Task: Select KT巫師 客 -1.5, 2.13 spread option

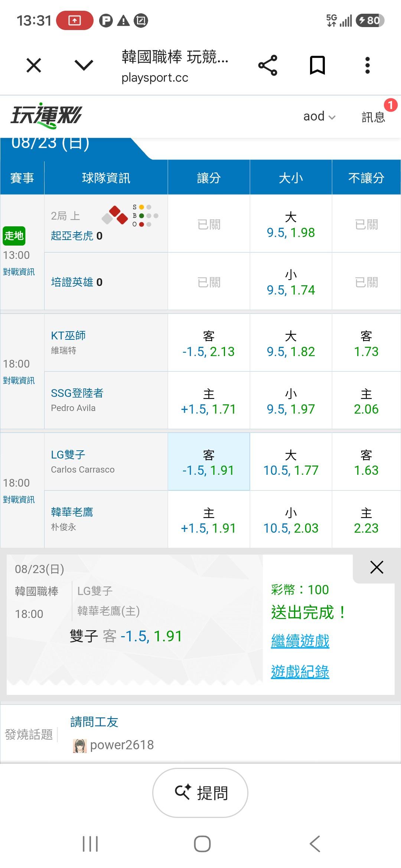Action: 209,343
